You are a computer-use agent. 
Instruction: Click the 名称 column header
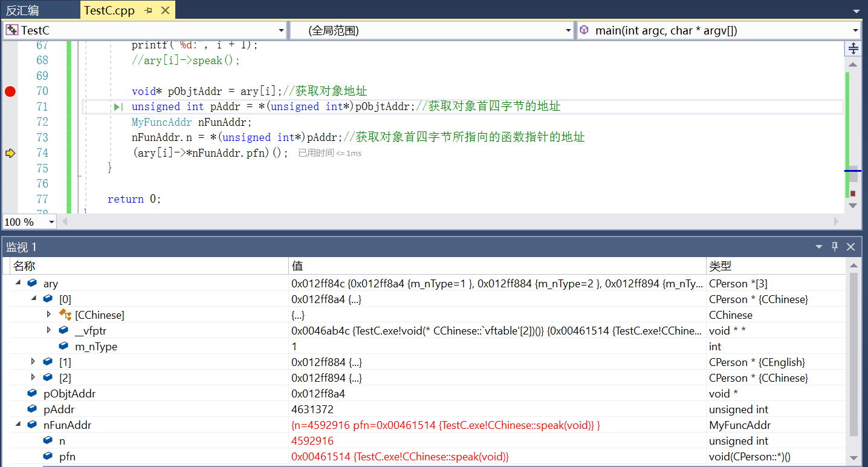(149, 266)
